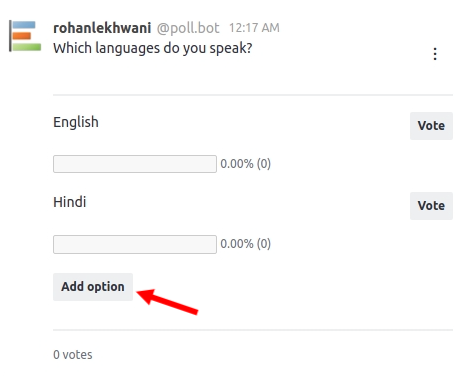Click the 12:17 AM timestamp
The height and width of the screenshot is (377, 467).
[254, 28]
